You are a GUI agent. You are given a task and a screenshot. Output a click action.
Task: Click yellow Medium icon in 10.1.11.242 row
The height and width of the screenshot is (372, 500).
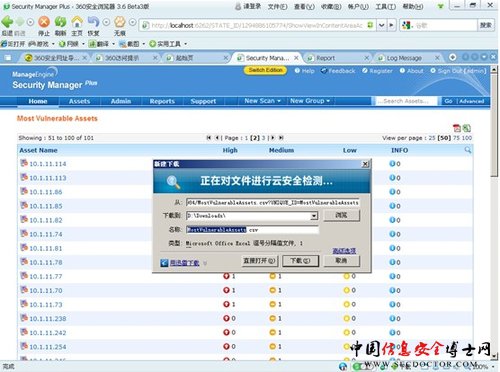click(273, 332)
